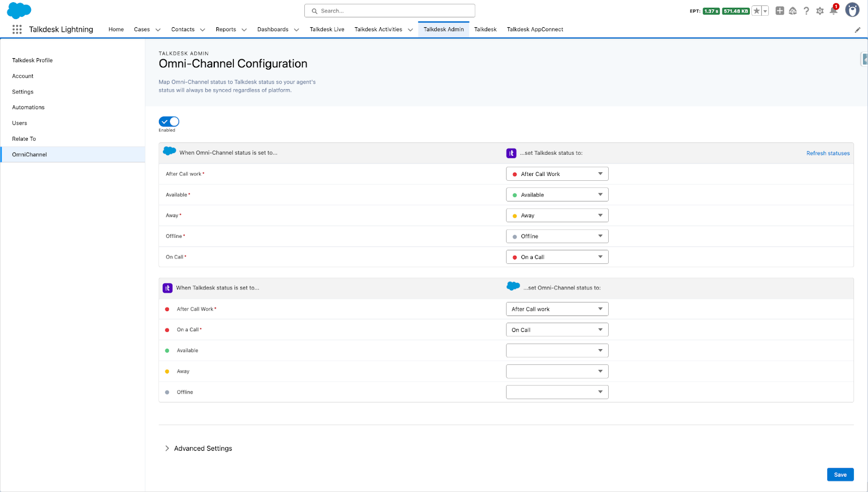
Task: Open empty Omni-Channel dropdown for Talkdesk Available
Action: (x=557, y=350)
